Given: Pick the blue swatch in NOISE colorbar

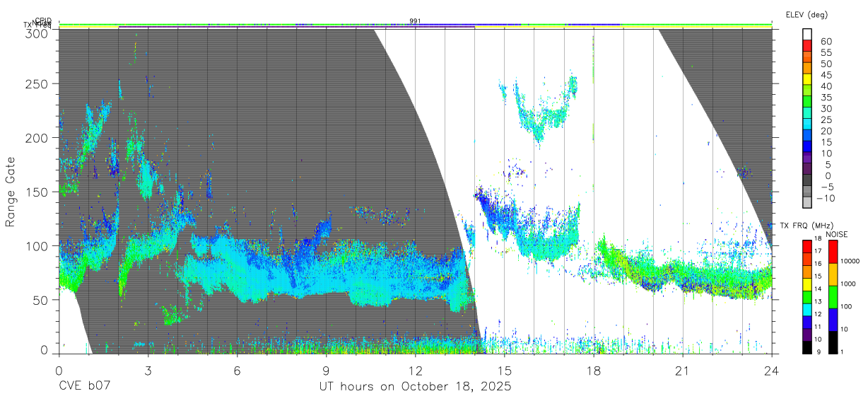Looking at the screenshot, I should (833, 320).
